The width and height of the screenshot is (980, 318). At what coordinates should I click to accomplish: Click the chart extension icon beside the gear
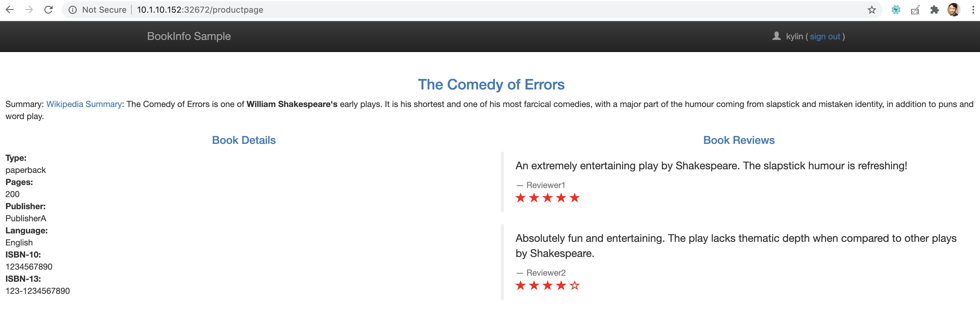(915, 10)
